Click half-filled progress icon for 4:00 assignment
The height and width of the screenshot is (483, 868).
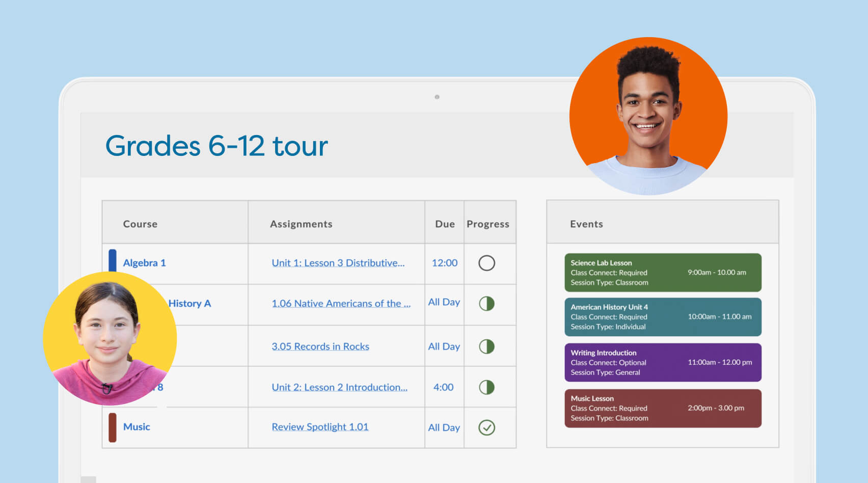[486, 387]
